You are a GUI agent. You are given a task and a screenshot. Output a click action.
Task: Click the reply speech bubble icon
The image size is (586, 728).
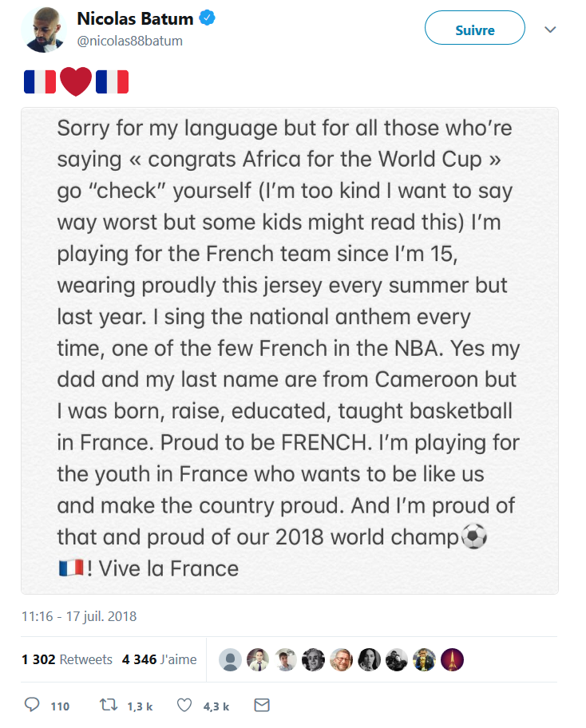(33, 705)
